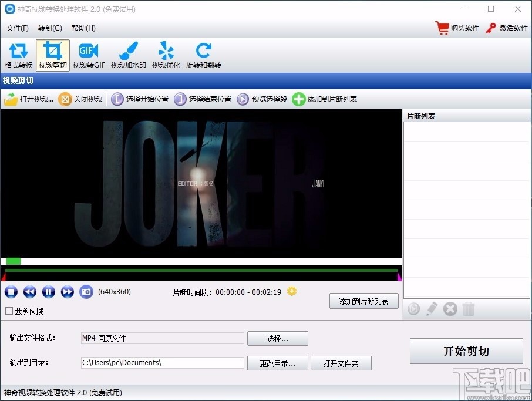Stop video playback

click(11, 292)
